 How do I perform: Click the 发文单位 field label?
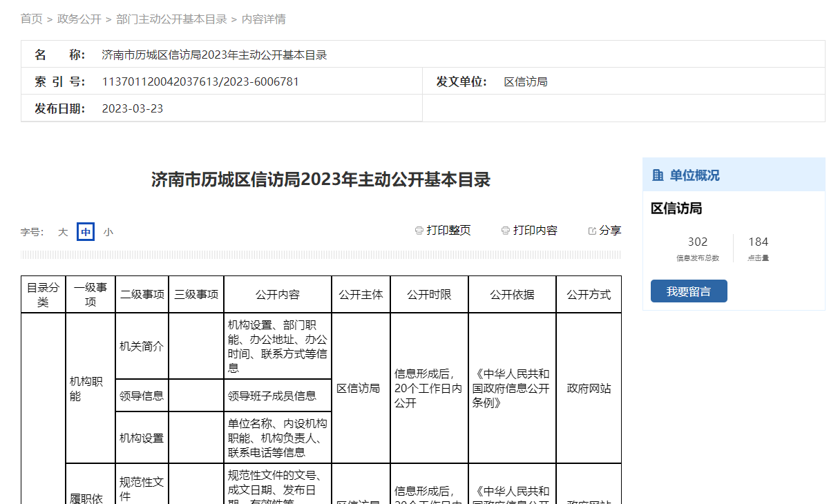(x=461, y=81)
